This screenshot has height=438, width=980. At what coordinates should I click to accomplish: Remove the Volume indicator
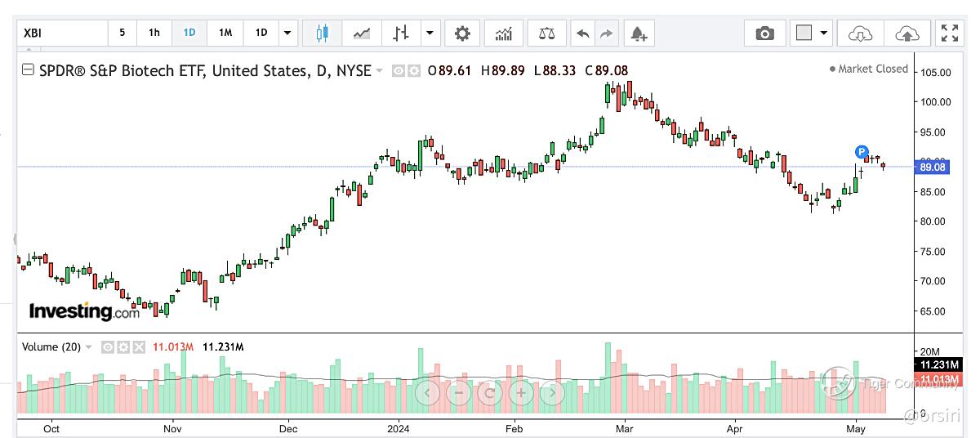click(139, 347)
